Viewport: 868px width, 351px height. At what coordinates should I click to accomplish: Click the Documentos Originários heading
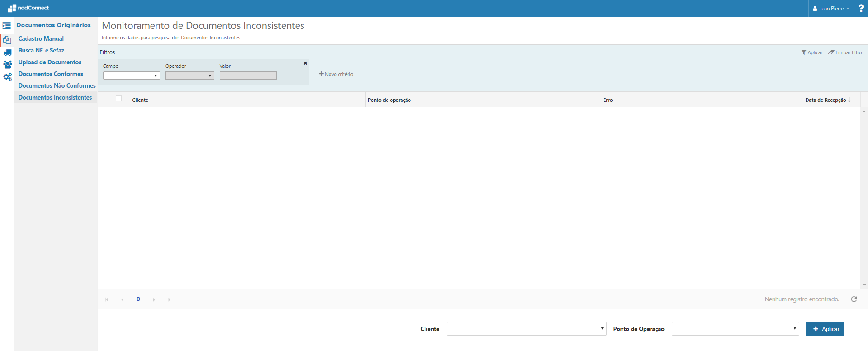[54, 25]
